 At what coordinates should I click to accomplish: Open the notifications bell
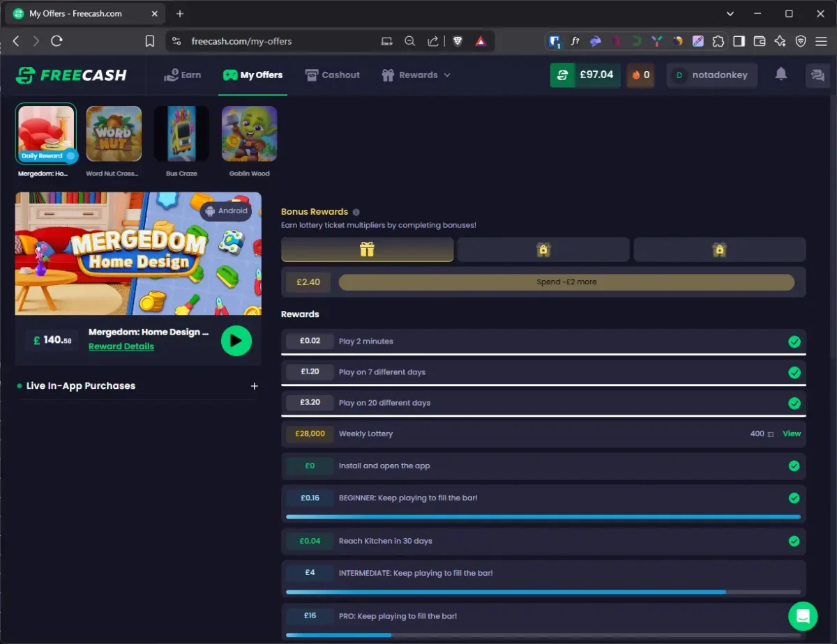click(781, 74)
